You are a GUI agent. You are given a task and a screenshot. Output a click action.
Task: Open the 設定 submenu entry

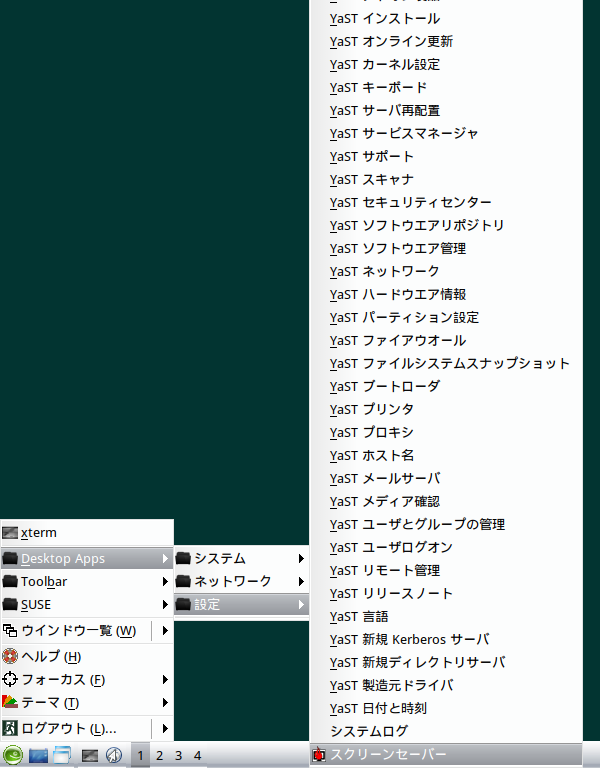click(x=241, y=604)
